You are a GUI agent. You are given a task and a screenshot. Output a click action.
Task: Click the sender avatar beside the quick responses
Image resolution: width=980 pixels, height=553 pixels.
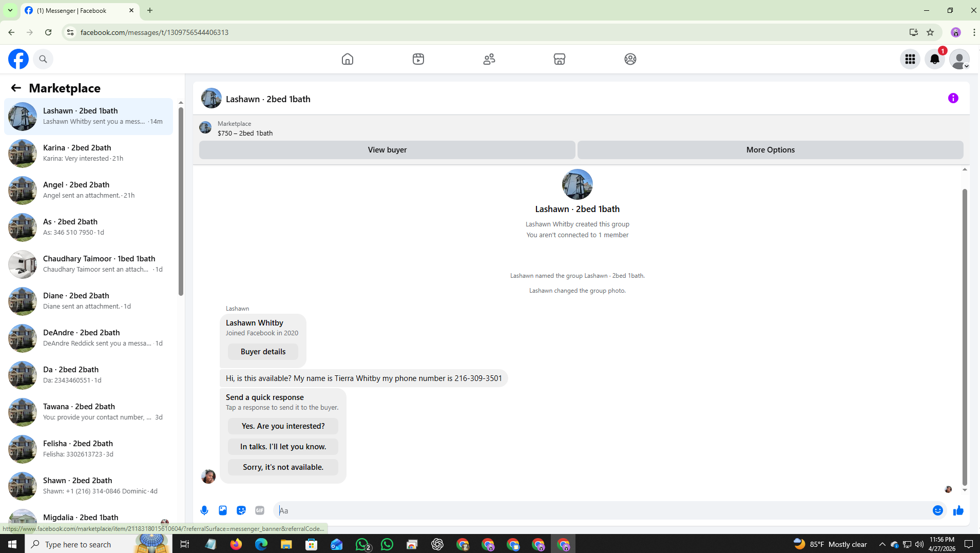coord(208,476)
